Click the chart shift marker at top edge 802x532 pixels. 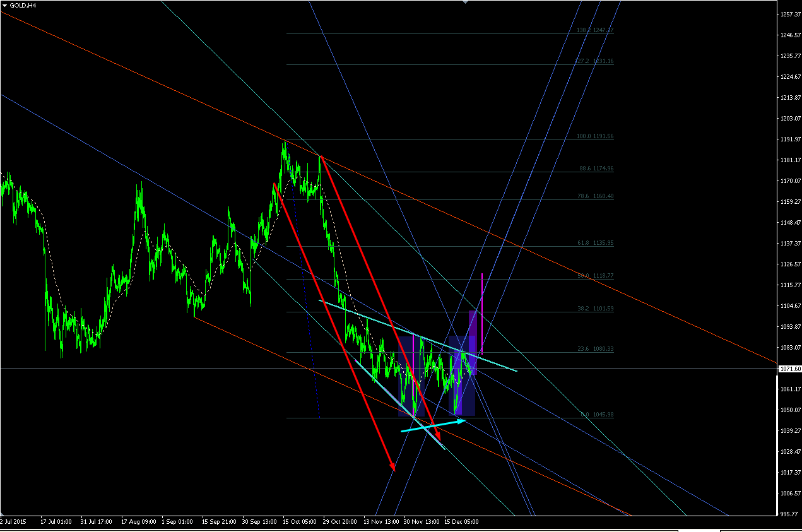[x=466, y=2]
